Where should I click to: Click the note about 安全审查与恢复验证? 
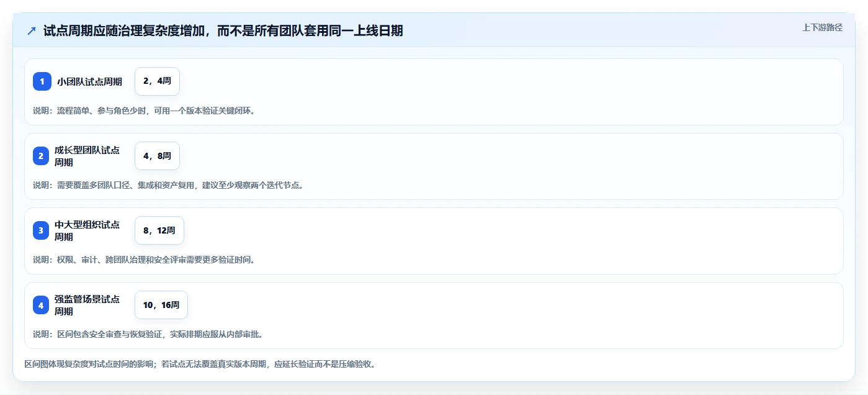tap(148, 334)
